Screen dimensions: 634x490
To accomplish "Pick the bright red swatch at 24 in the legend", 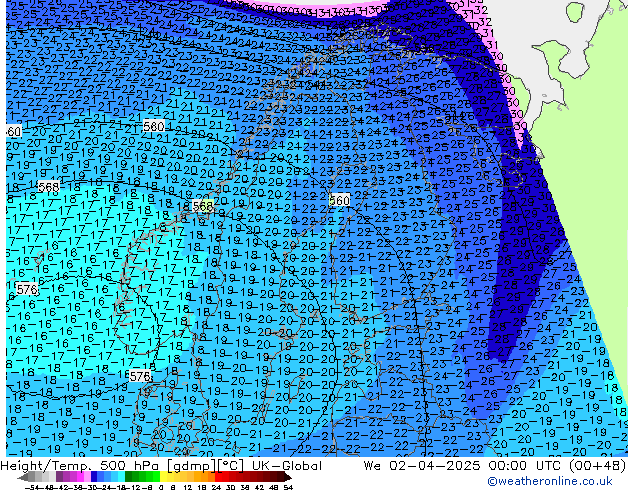I will click(x=218, y=478).
